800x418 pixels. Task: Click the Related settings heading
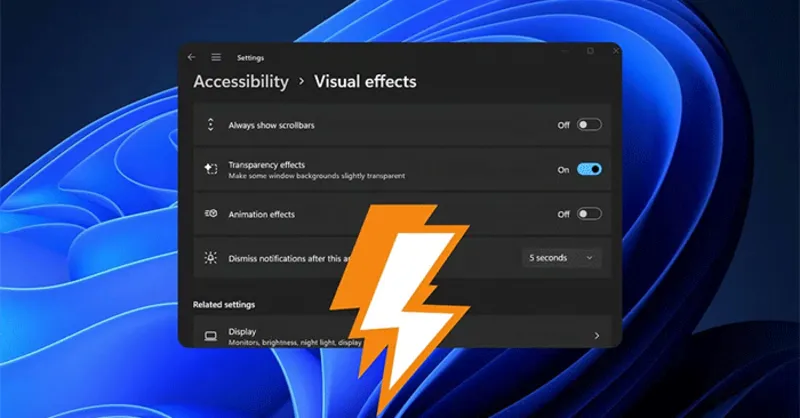(224, 305)
